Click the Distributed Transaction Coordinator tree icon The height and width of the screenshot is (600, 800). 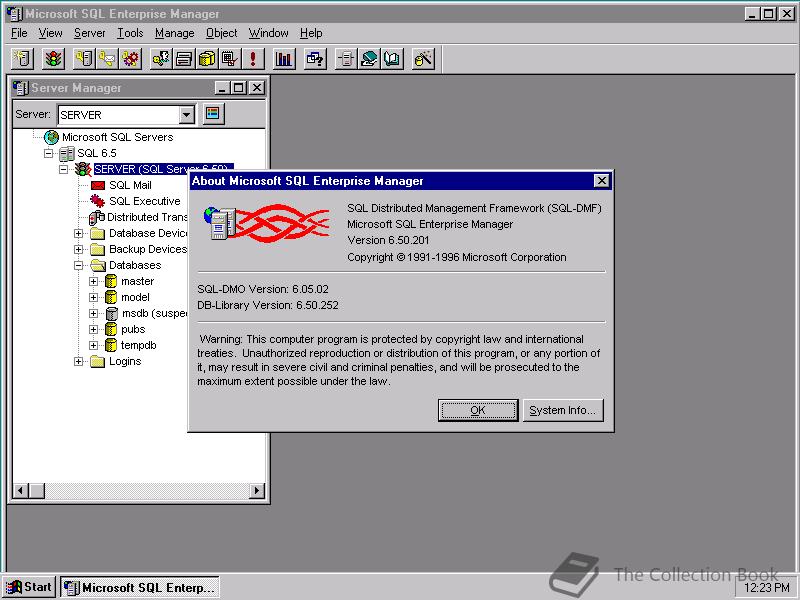tap(97, 217)
